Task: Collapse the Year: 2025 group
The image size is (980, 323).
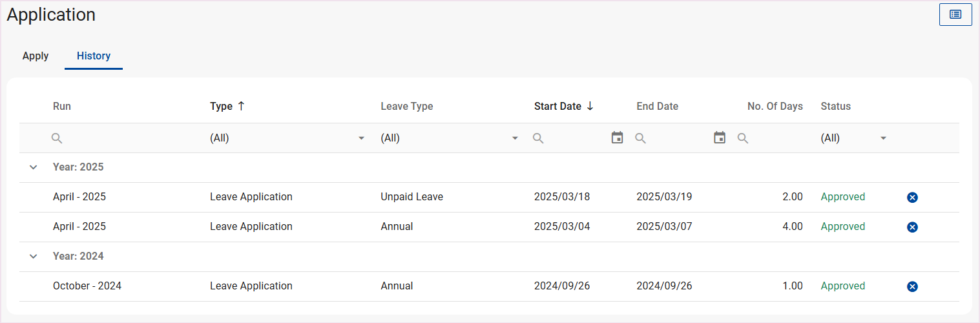Action: [34, 167]
